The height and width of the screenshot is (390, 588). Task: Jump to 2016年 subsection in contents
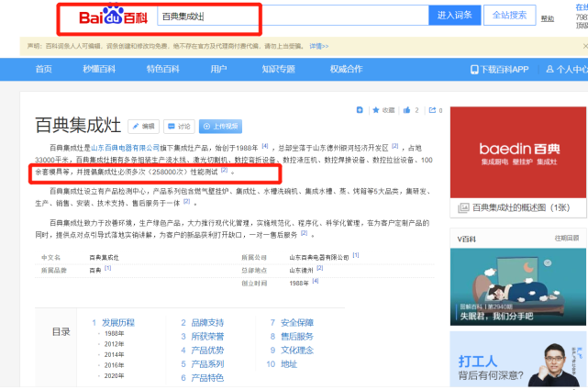[114, 365]
